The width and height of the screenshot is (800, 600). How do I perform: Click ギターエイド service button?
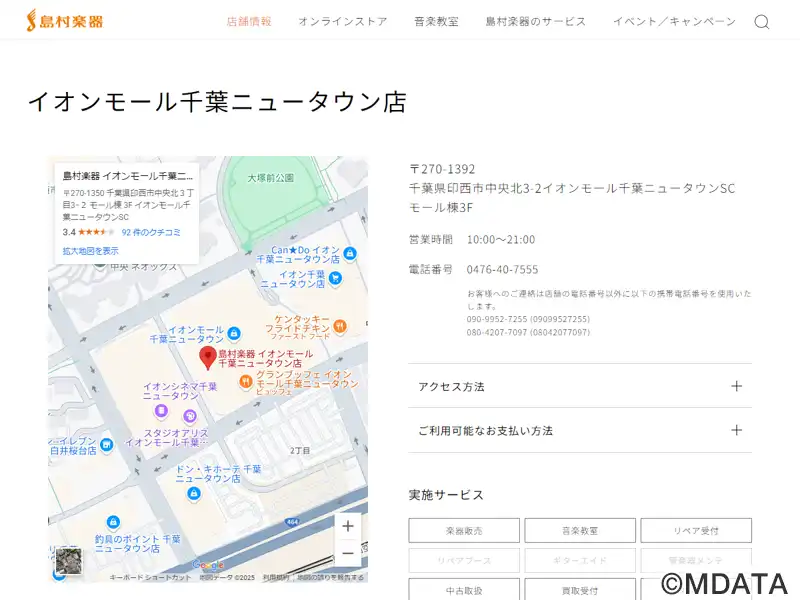pos(580,560)
